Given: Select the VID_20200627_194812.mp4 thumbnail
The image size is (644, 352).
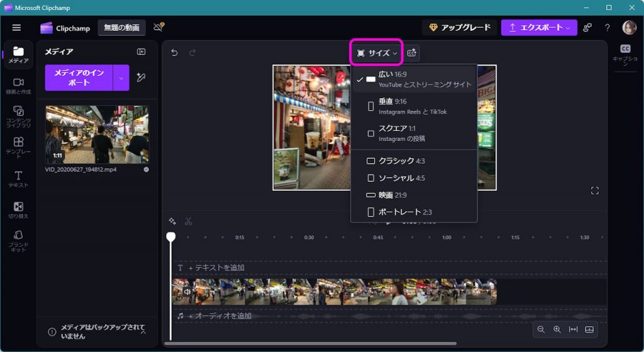Looking at the screenshot, I should click(x=97, y=135).
